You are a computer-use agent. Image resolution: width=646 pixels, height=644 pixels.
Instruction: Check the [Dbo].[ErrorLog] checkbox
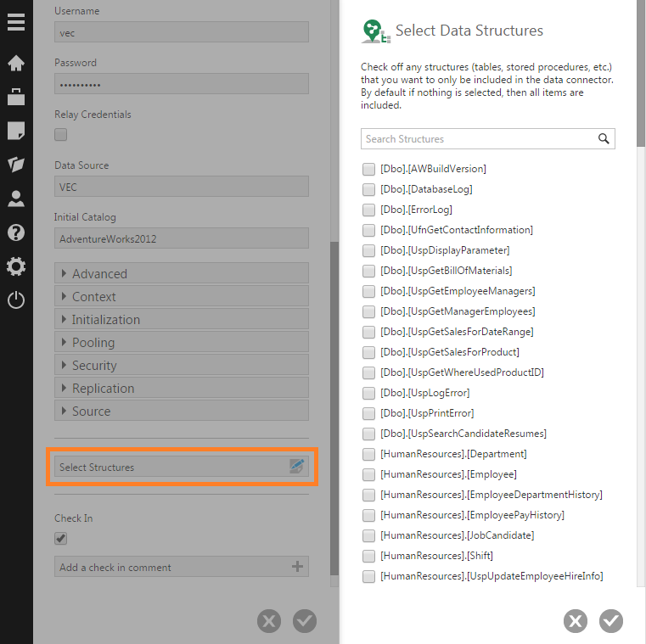[x=368, y=210]
